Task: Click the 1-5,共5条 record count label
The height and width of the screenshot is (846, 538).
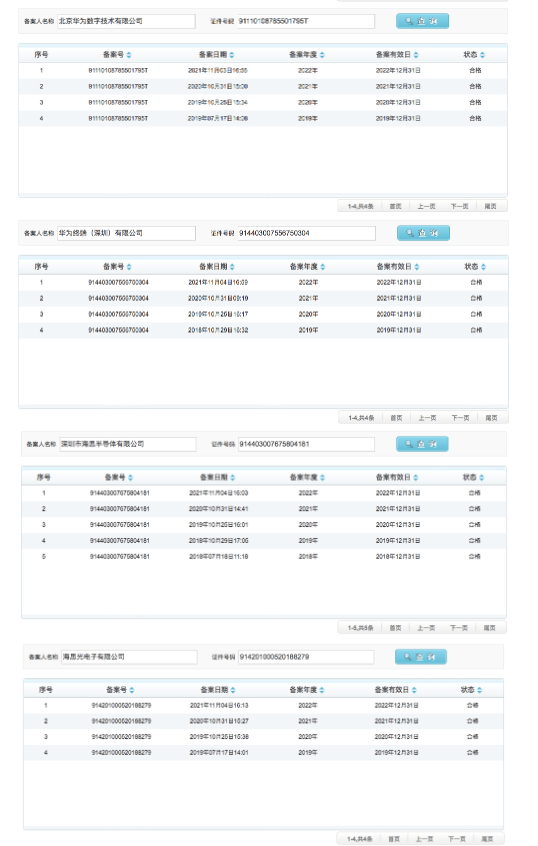Action: point(360,627)
